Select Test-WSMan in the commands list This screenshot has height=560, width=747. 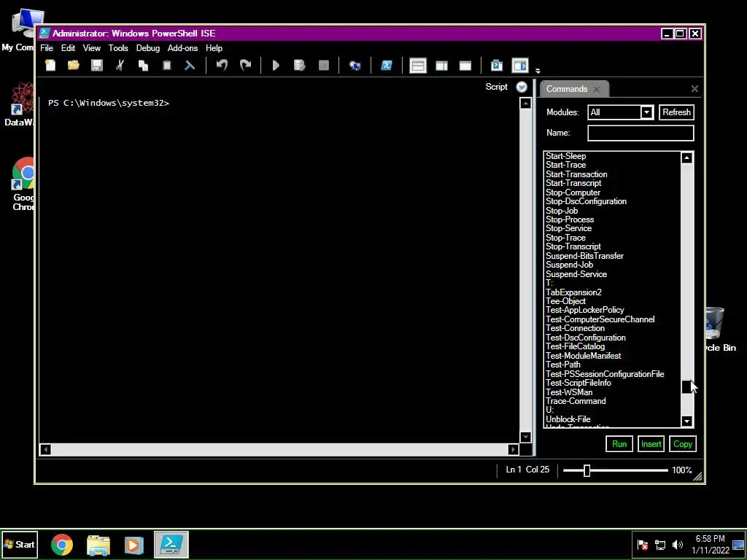pos(569,392)
